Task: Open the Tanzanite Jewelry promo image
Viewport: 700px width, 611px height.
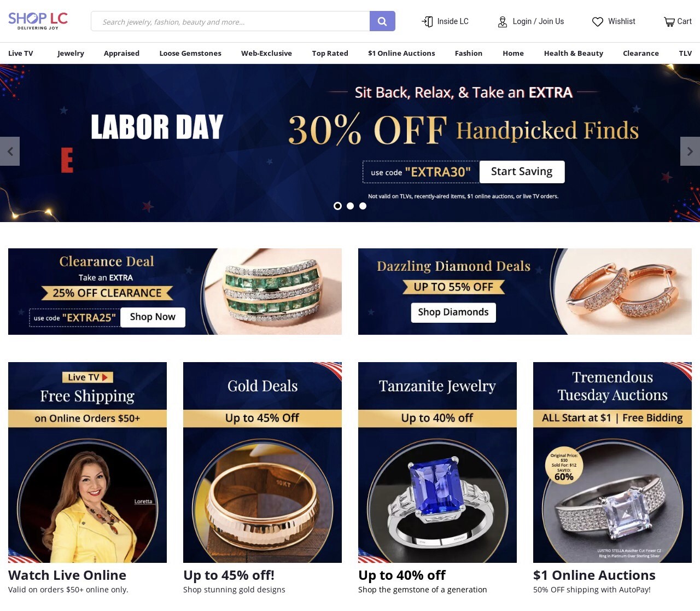Action: 437,462
